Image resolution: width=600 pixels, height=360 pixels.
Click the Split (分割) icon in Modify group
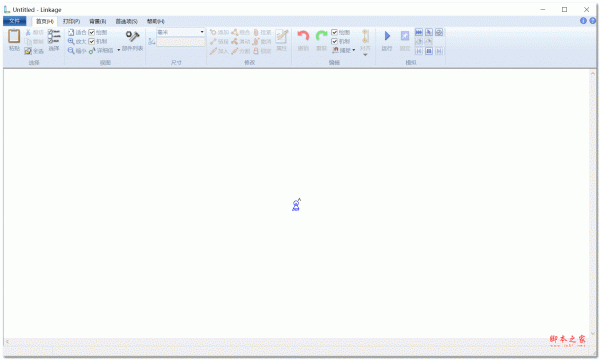click(235, 50)
